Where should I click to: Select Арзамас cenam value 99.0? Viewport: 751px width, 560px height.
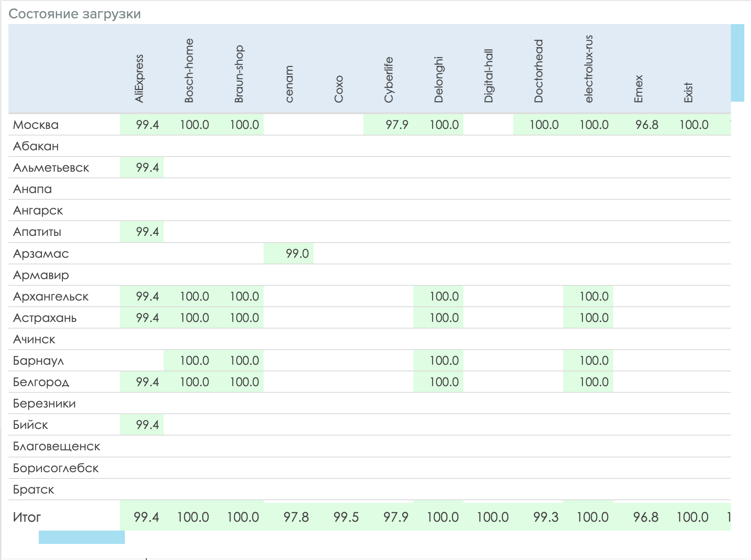click(297, 254)
